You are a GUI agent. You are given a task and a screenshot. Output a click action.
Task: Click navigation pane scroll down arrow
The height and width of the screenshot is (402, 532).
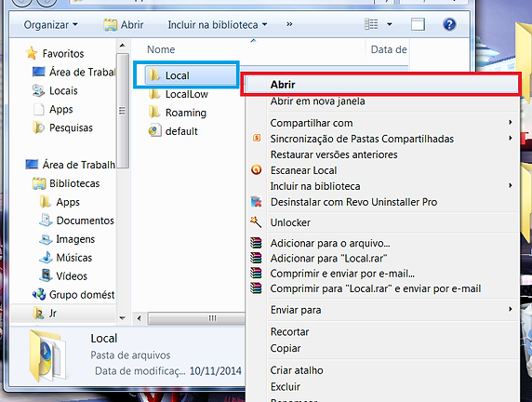coord(123,318)
